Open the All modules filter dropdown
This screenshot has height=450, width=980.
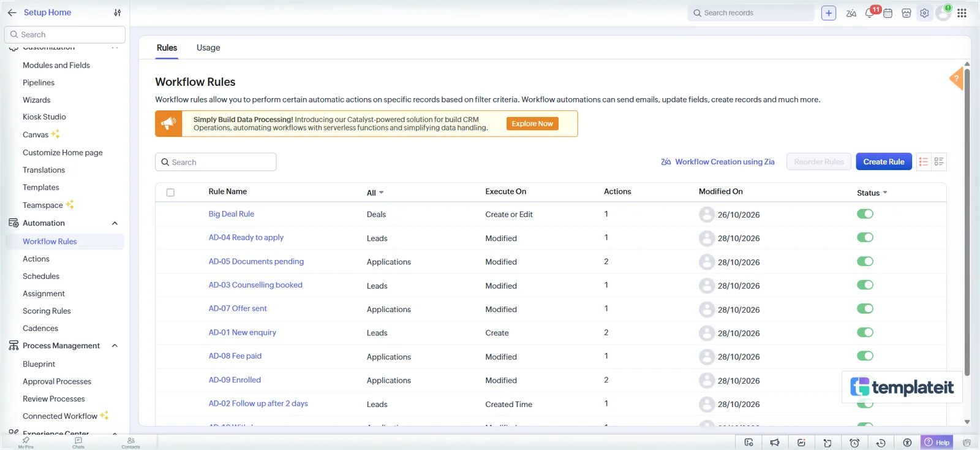tap(375, 193)
